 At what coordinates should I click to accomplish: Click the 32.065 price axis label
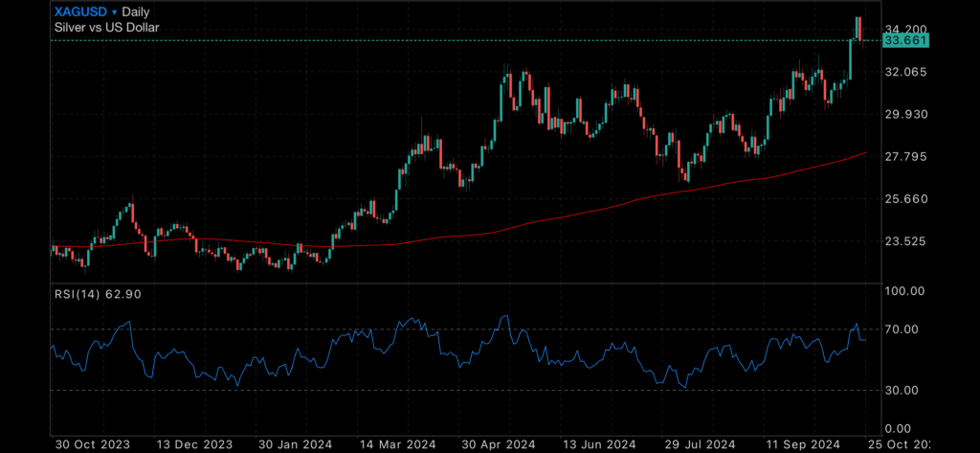(x=905, y=72)
